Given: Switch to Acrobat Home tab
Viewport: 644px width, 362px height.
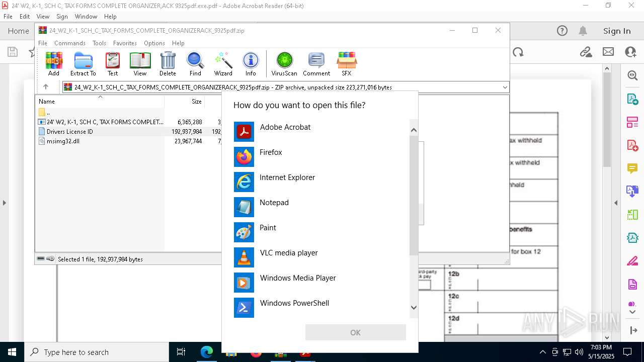Looking at the screenshot, I should [19, 31].
